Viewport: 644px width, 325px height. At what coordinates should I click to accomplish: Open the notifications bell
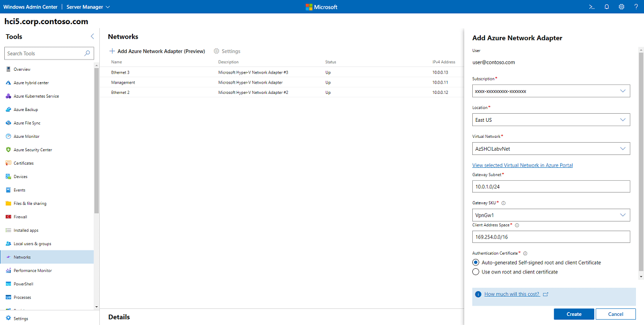click(606, 6)
